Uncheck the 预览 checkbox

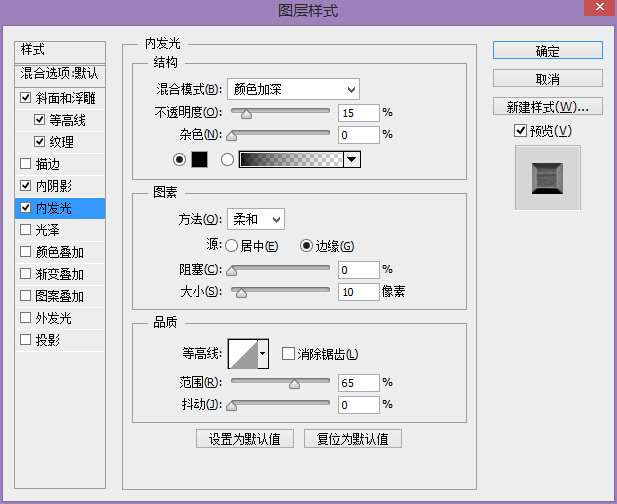point(519,131)
